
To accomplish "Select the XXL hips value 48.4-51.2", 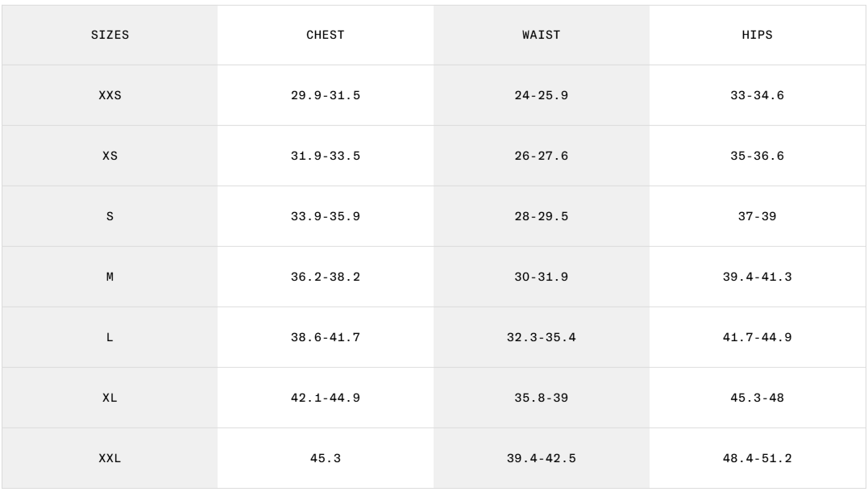I will tap(757, 459).
